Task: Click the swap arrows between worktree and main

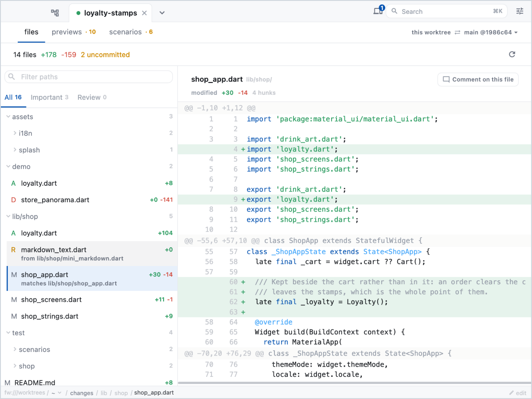Action: coord(457,32)
